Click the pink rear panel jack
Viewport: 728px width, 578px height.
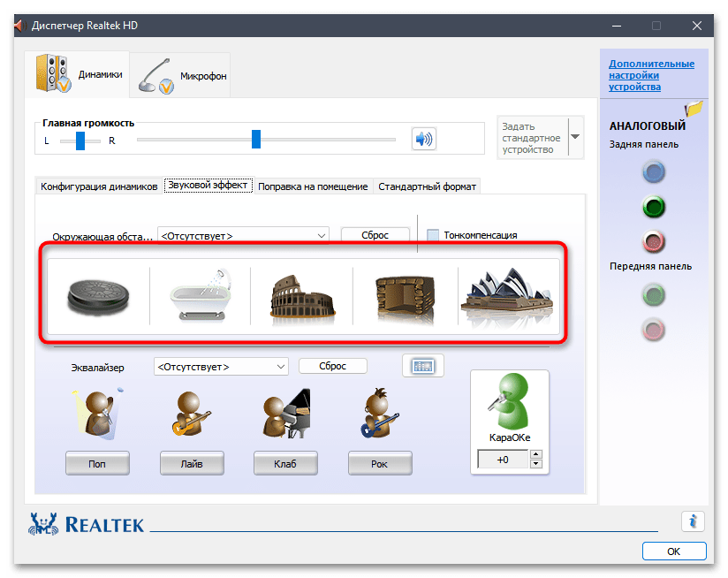(x=654, y=241)
